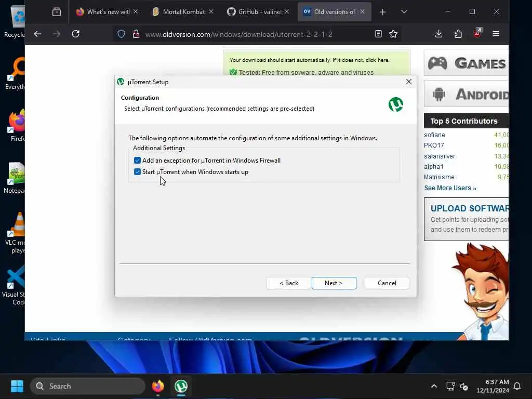The height and width of the screenshot is (399, 532).
Task: Open the Firefox downloads panel
Action: pos(438,34)
